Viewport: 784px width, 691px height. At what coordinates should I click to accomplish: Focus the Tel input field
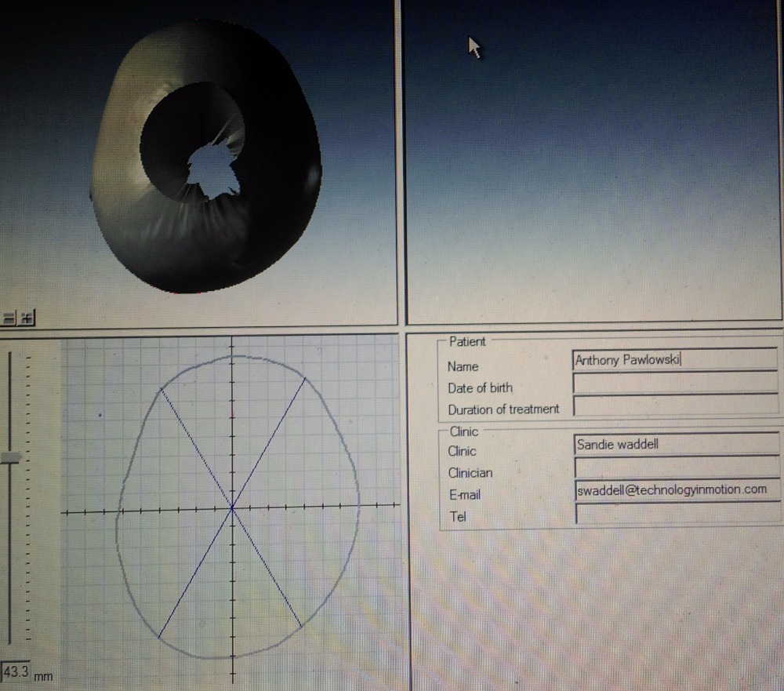[674, 513]
